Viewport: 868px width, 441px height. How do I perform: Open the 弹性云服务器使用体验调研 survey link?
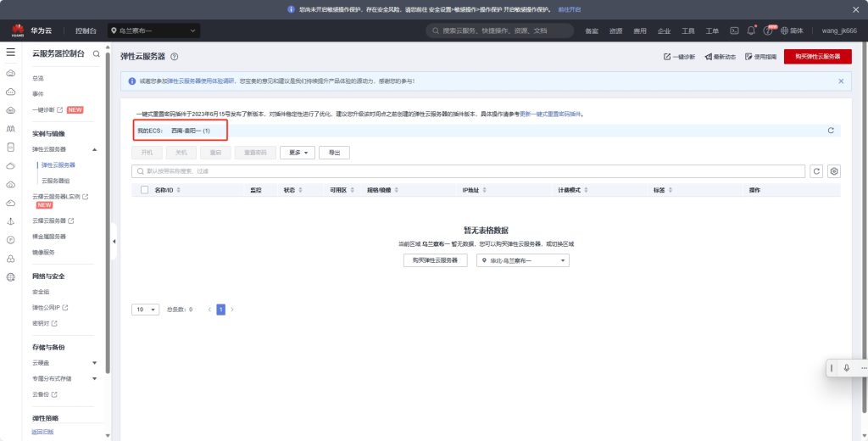[201, 81]
